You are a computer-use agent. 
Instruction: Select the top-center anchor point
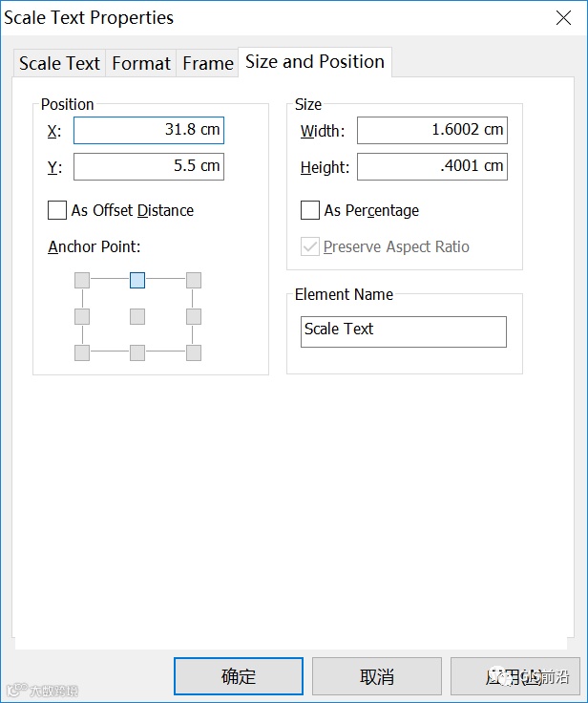[x=137, y=280]
